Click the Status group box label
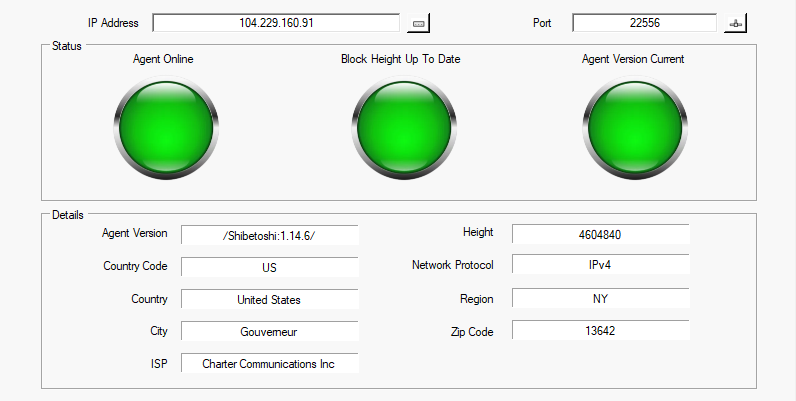Screen dimensions: 796x401 (x=66, y=45)
